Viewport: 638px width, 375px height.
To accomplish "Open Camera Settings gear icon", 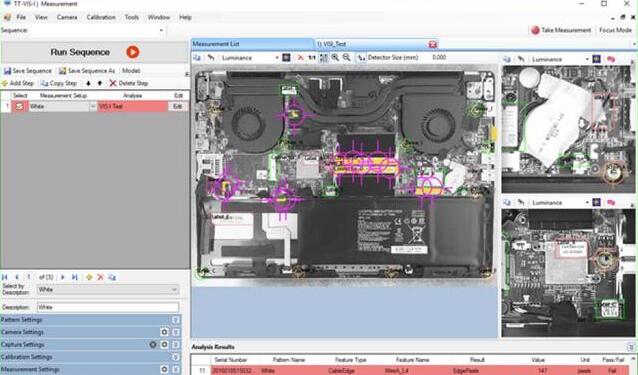I will 164,332.
